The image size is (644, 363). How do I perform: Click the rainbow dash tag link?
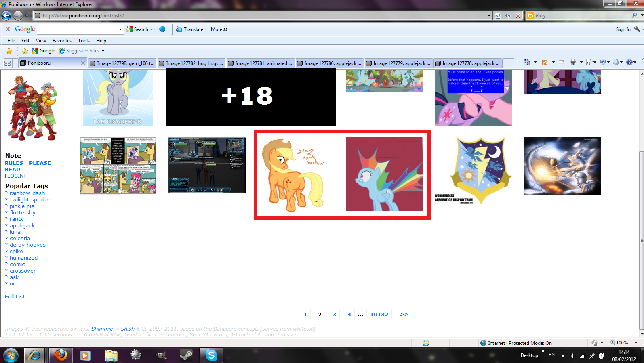(x=27, y=193)
